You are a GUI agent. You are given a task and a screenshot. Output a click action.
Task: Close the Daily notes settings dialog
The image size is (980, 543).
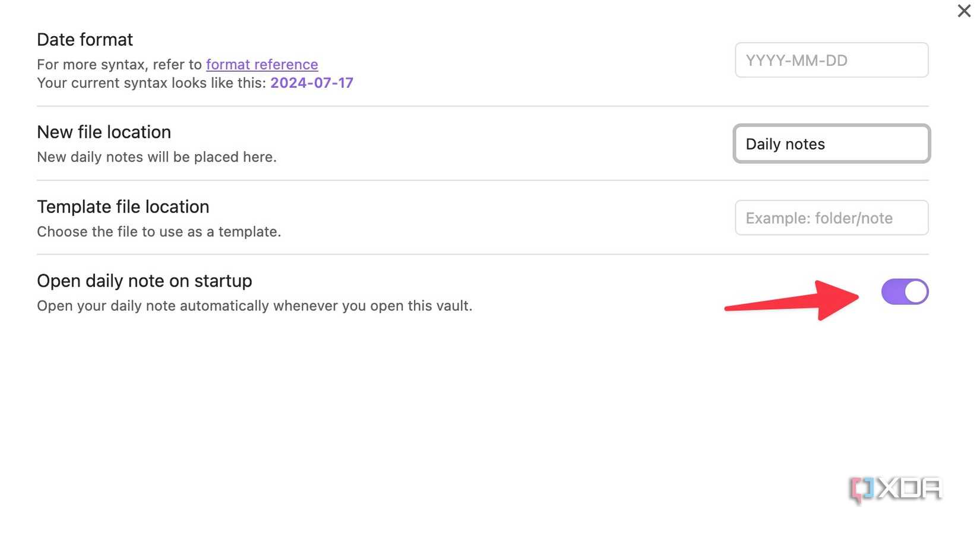(963, 11)
